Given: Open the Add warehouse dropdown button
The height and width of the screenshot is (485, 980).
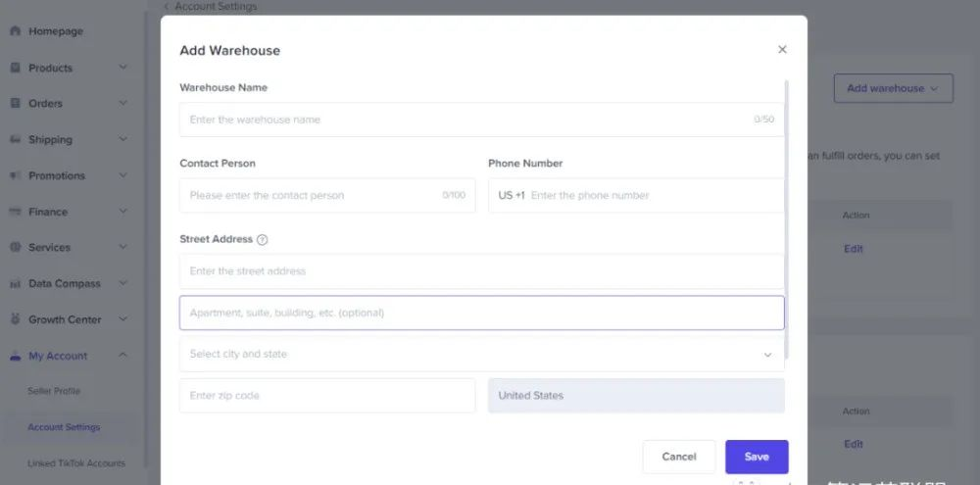Looking at the screenshot, I should (893, 88).
